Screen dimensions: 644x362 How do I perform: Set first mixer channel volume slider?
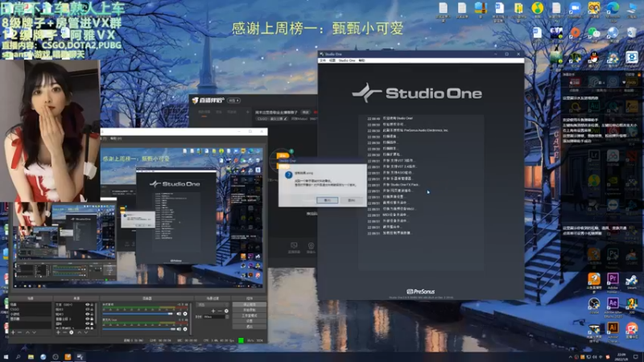click(138, 314)
